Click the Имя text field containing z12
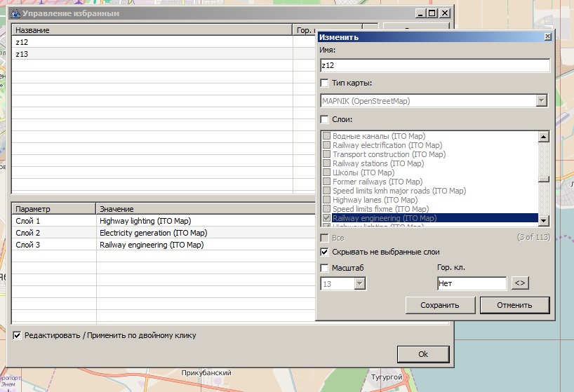This screenshot has width=574, height=392. 434,66
